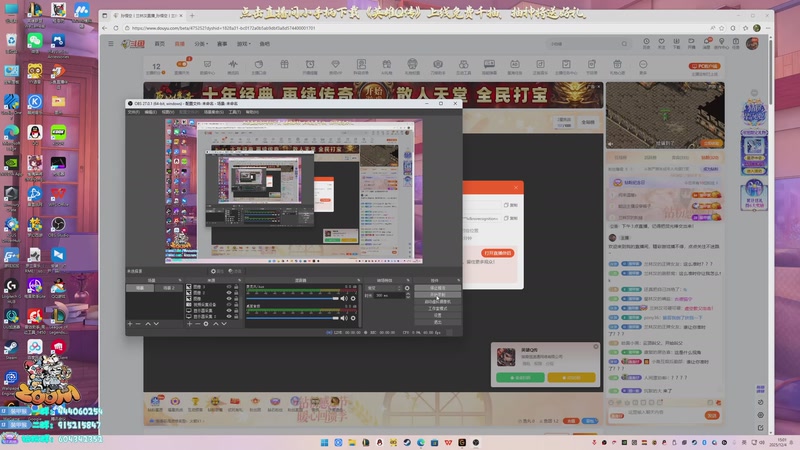The image size is (800, 450).
Task: Click the green button on game card
Action: [x=520, y=378]
